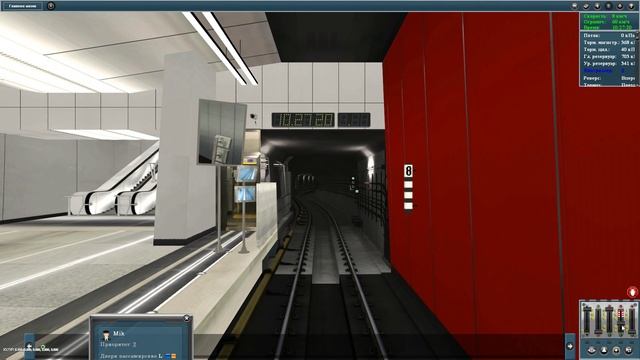Click the fourth round icon in the top-right toolbar

click(x=609, y=6)
